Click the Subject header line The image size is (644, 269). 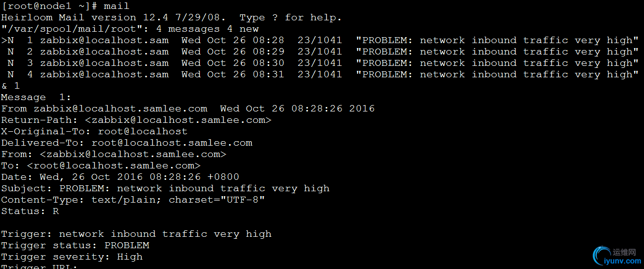tap(165, 189)
